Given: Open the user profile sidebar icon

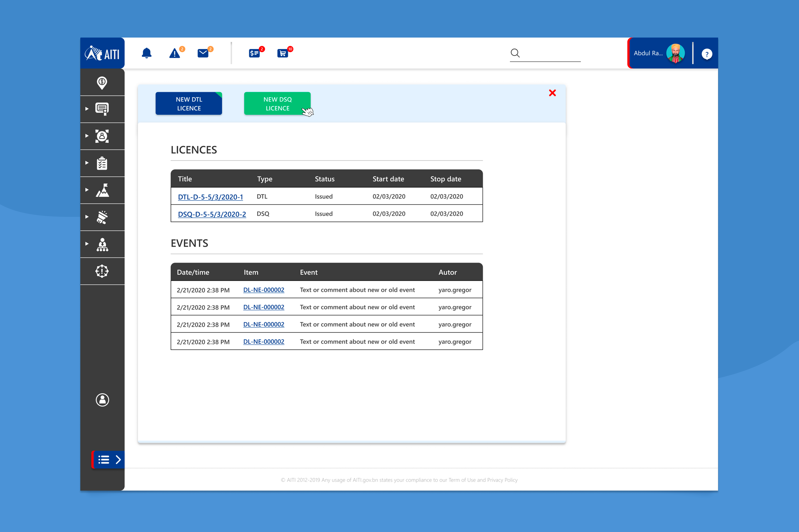Looking at the screenshot, I should click(102, 400).
